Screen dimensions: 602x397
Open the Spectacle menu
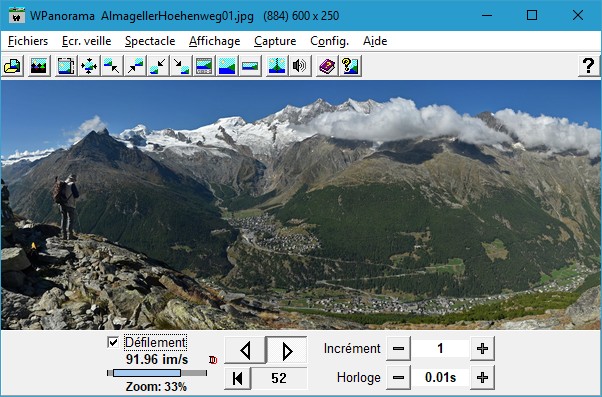click(x=150, y=41)
